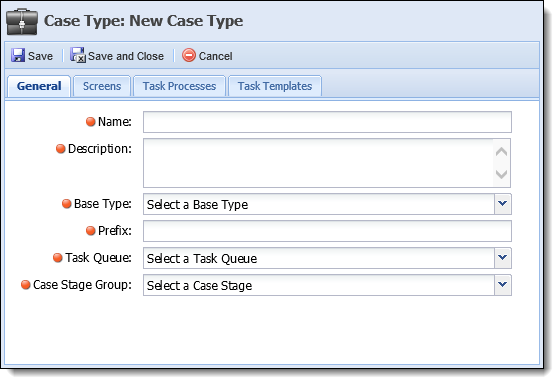This screenshot has width=559, height=384.
Task: Switch to the Screens tab
Action: pos(102,86)
